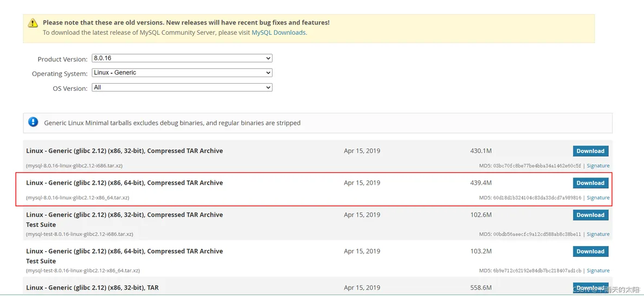644x296 pixels.
Task: Click the Operating System label
Action: pos(60,74)
